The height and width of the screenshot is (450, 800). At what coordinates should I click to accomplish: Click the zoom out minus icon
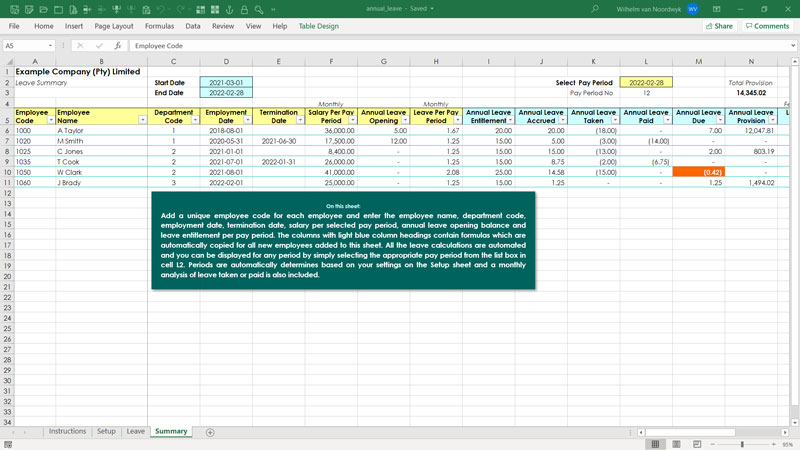point(712,444)
